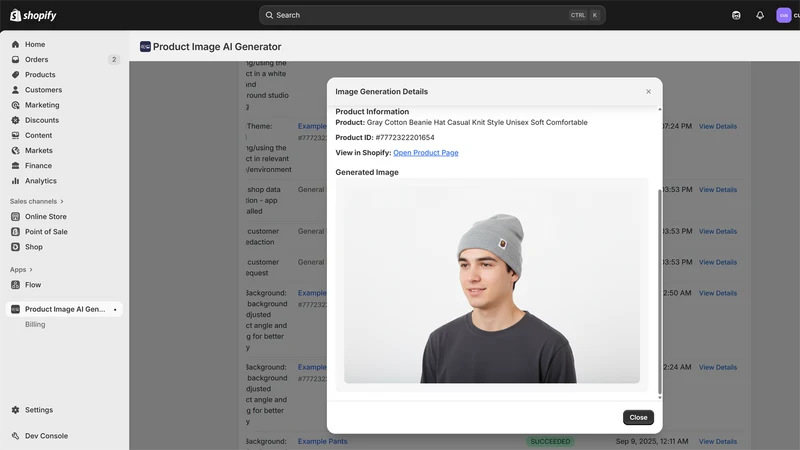Viewport: 800px width, 450px height.
Task: Open the user account avatar
Action: coord(784,15)
